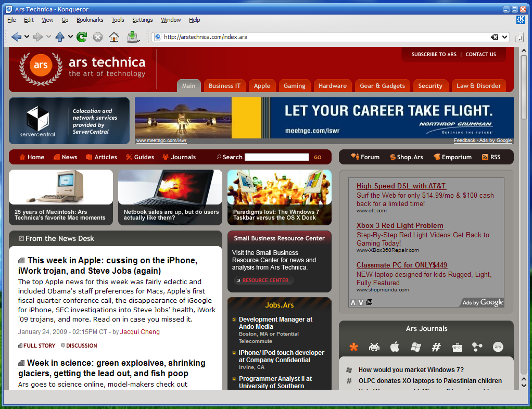The height and width of the screenshot is (409, 532).
Task: Go to Home page icon
Action: [114, 36]
